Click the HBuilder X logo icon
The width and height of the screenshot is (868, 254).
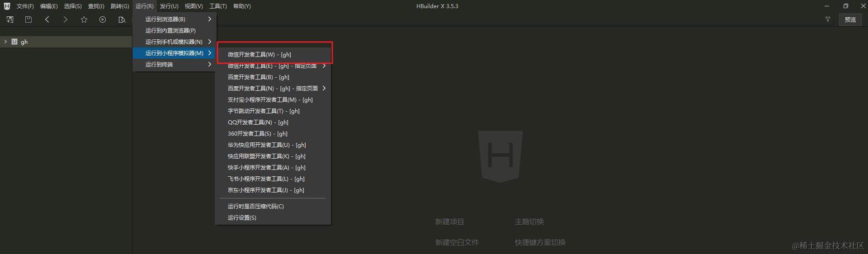[x=7, y=6]
